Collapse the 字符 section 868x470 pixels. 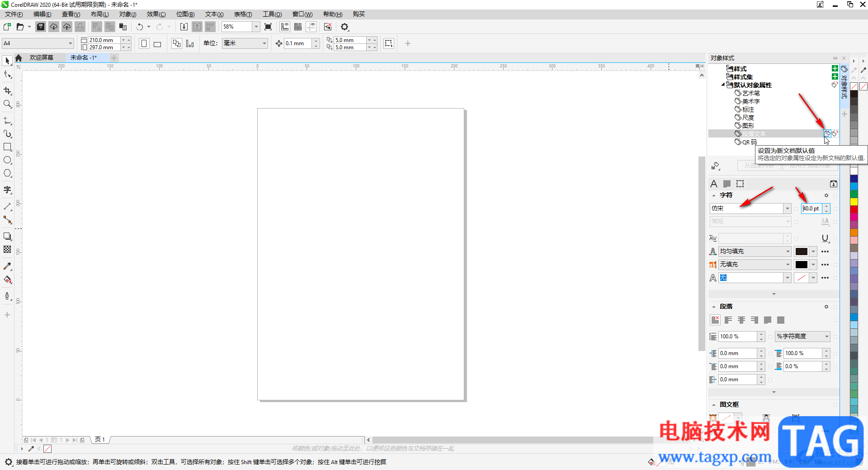714,195
